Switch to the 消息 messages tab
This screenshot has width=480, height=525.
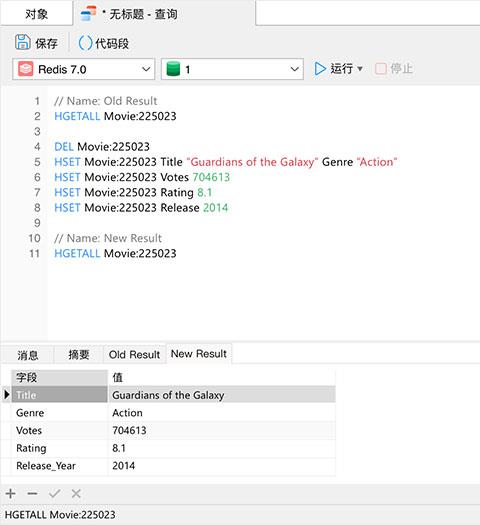tap(27, 355)
